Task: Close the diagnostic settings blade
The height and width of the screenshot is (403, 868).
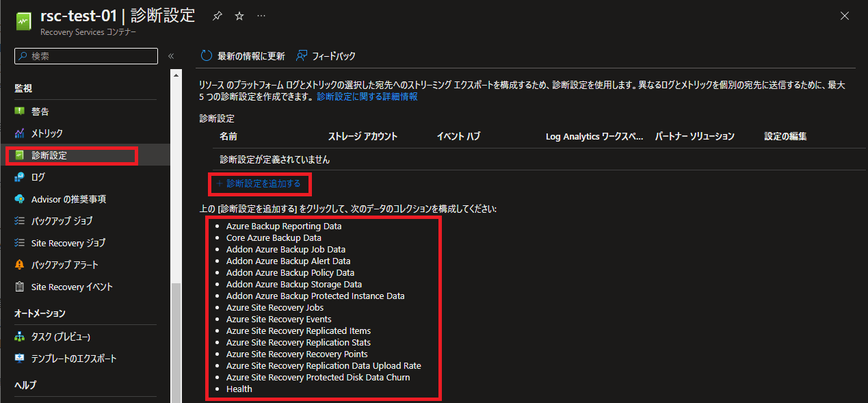Action: point(845,15)
